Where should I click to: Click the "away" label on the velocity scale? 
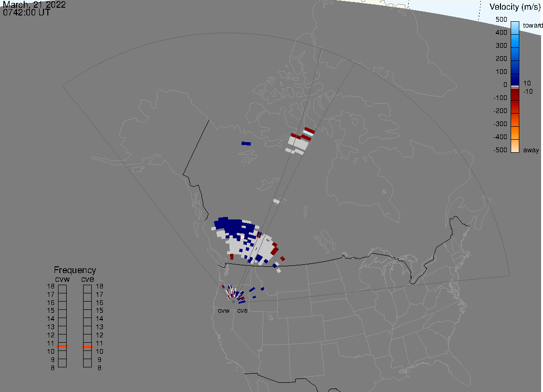click(x=531, y=150)
